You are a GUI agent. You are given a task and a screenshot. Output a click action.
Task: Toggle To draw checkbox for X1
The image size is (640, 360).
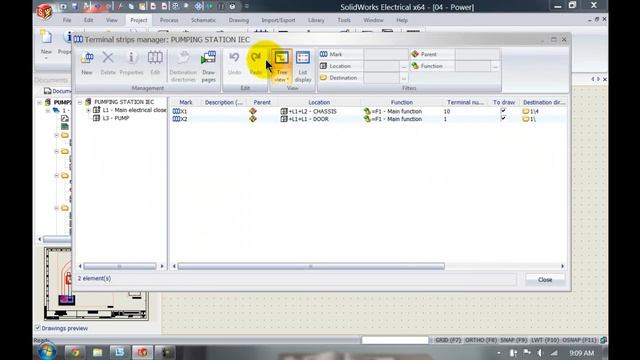point(503,111)
